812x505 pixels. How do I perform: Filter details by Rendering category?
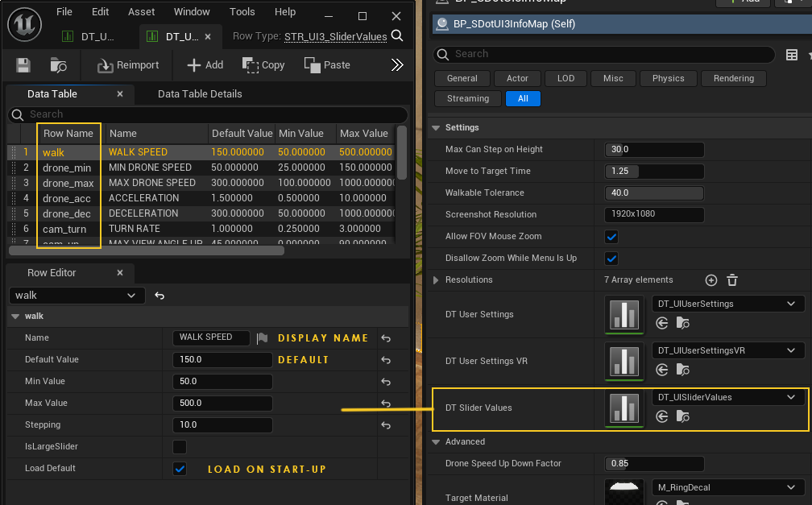(x=733, y=78)
